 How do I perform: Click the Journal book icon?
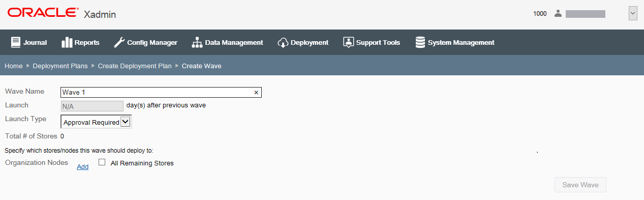(16, 42)
